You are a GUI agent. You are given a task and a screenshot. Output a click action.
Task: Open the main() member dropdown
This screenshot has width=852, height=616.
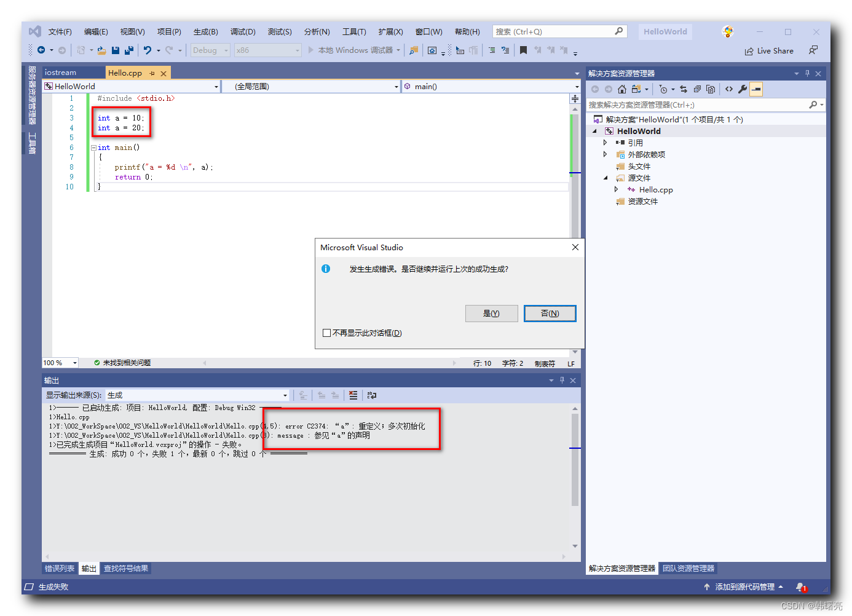pyautogui.click(x=491, y=87)
